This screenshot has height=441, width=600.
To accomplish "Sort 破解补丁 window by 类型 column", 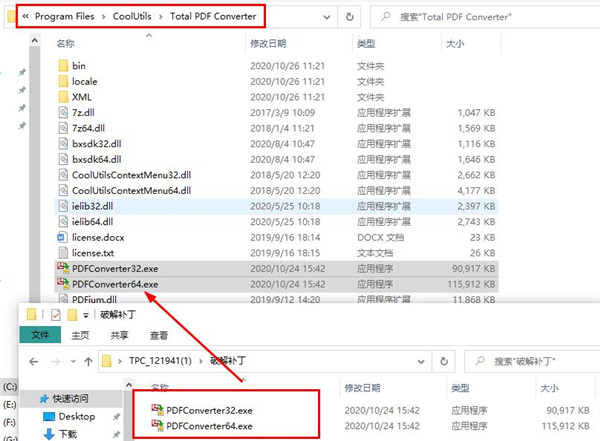I will pyautogui.click(x=460, y=388).
